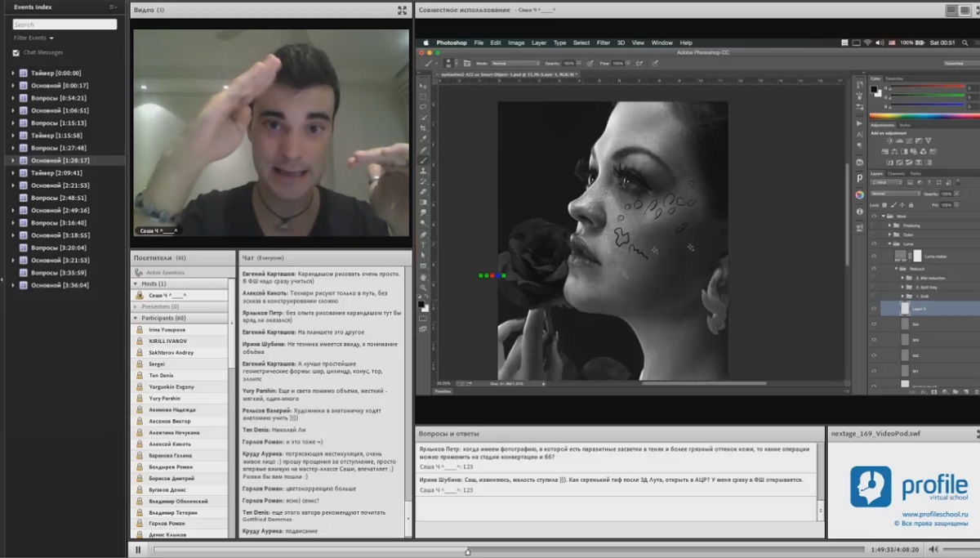Collapse the Hosts (1) section
980x558 pixels.
pyautogui.click(x=136, y=283)
